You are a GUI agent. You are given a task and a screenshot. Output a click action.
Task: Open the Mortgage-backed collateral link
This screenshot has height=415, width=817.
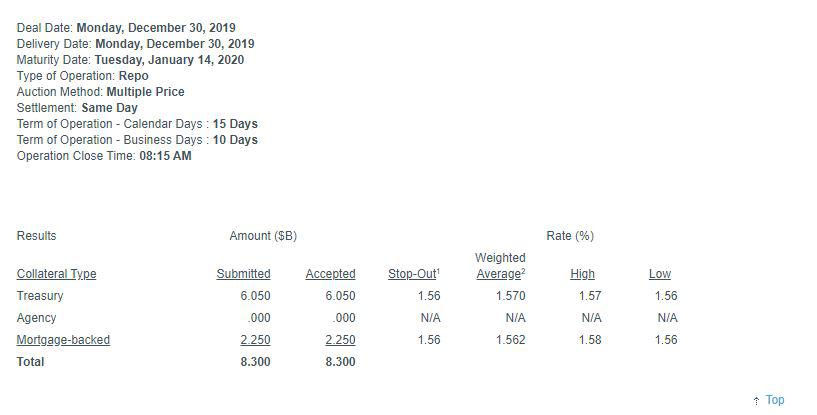tap(63, 340)
